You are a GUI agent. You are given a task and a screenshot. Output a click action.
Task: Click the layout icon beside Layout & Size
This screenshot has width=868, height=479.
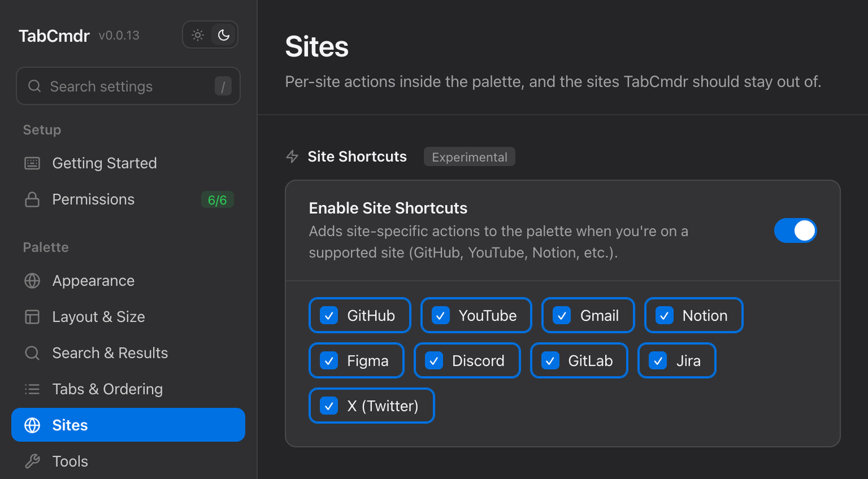pos(32,317)
